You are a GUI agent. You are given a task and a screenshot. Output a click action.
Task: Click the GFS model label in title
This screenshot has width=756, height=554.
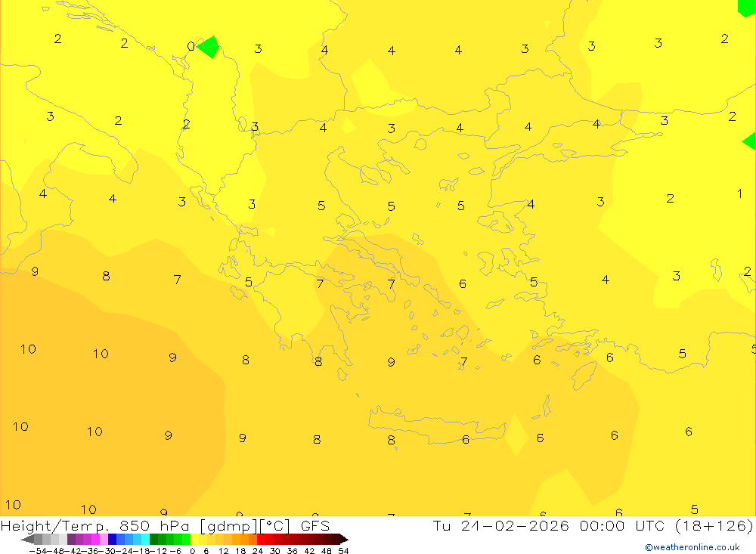[314, 525]
